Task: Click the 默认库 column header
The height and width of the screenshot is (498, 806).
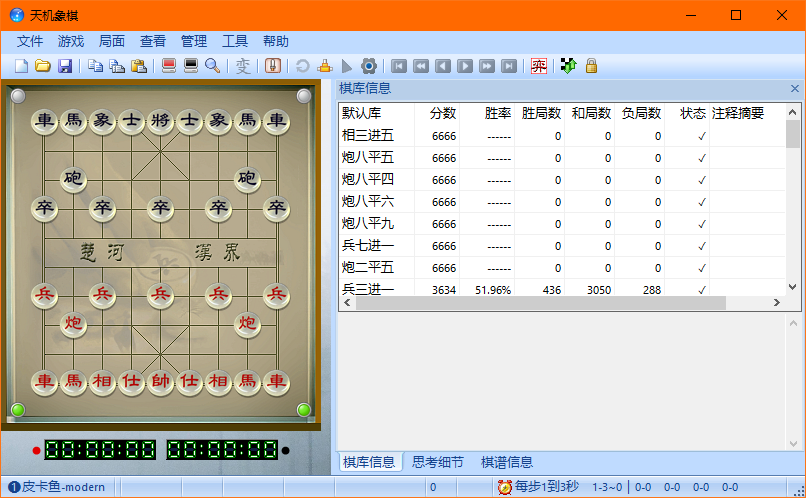Action: (377, 114)
